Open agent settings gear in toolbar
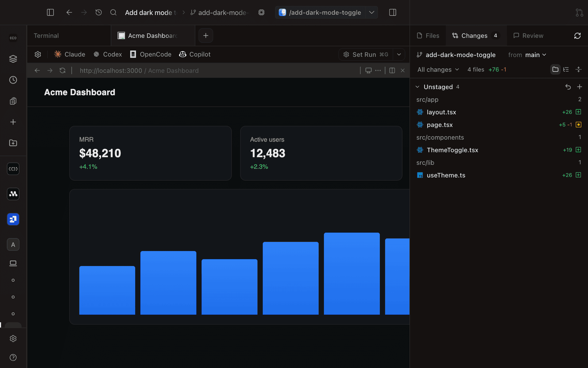588x368 pixels. pos(38,54)
